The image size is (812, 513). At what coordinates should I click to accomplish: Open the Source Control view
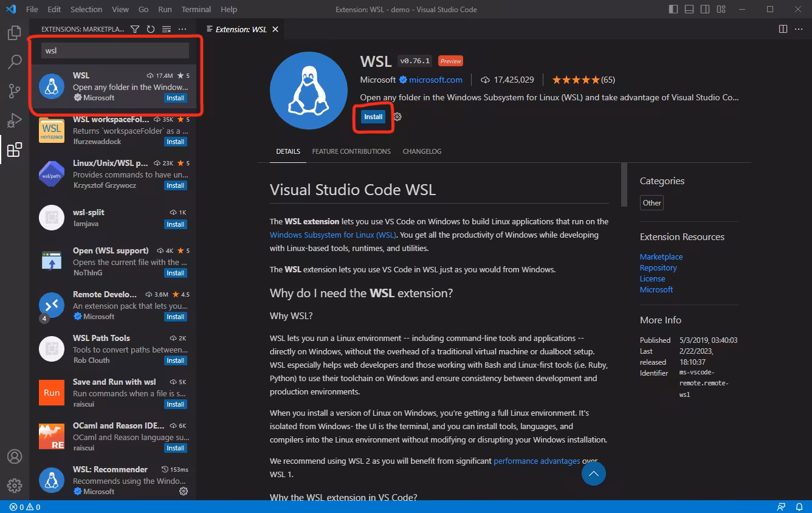coord(15,91)
